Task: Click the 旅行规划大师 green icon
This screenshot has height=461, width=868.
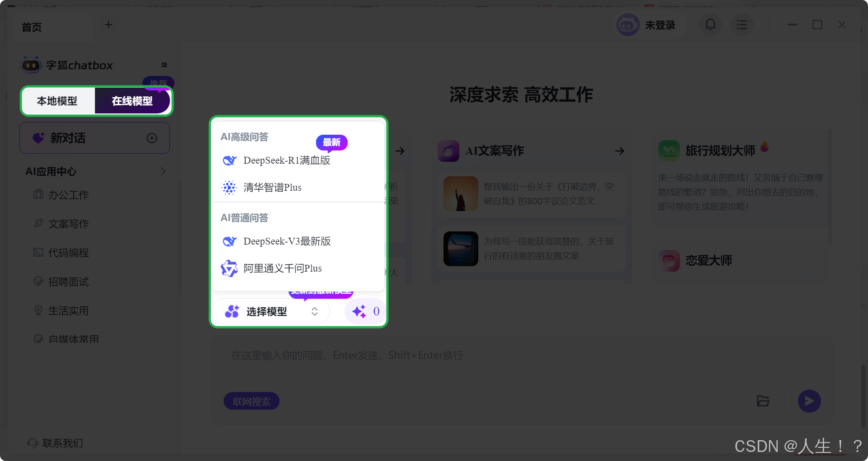Action: click(669, 151)
